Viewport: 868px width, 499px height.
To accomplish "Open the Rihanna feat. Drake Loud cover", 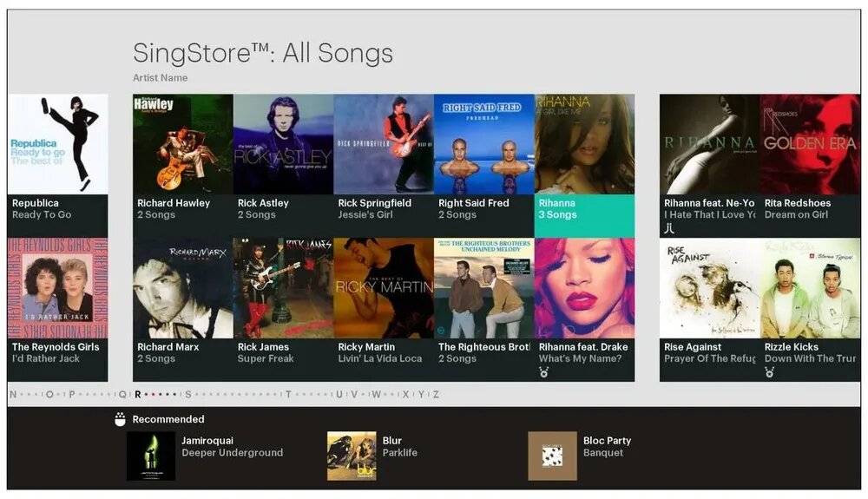I will coord(584,288).
